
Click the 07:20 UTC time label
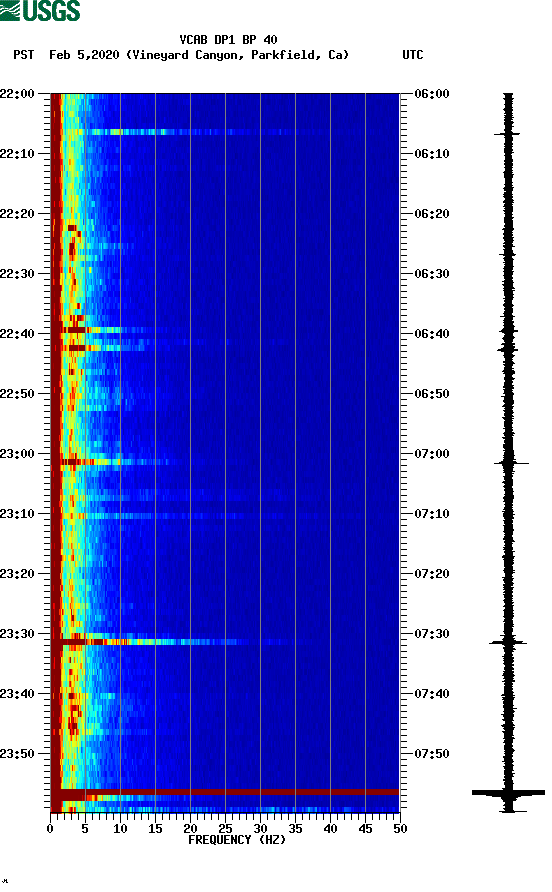click(432, 574)
